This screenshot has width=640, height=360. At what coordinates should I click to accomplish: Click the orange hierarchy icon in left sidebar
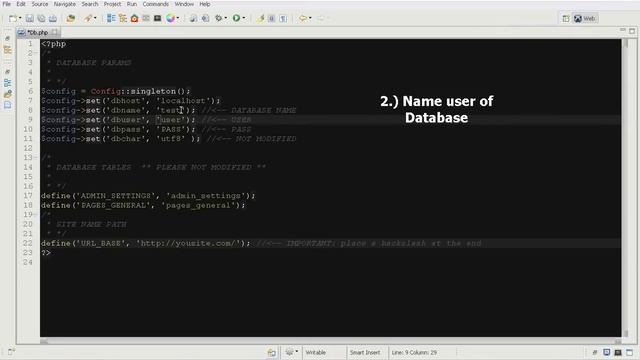tap(7, 50)
